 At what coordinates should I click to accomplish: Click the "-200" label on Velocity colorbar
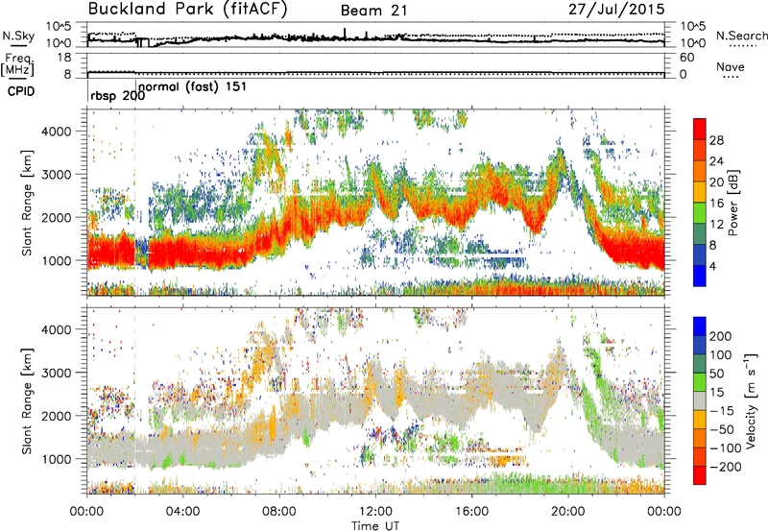[x=725, y=467]
